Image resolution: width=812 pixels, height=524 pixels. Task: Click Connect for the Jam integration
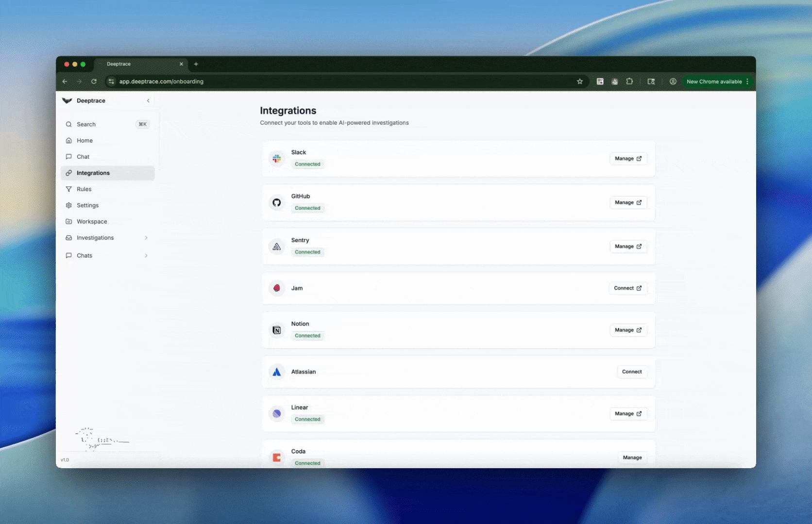[x=627, y=288]
